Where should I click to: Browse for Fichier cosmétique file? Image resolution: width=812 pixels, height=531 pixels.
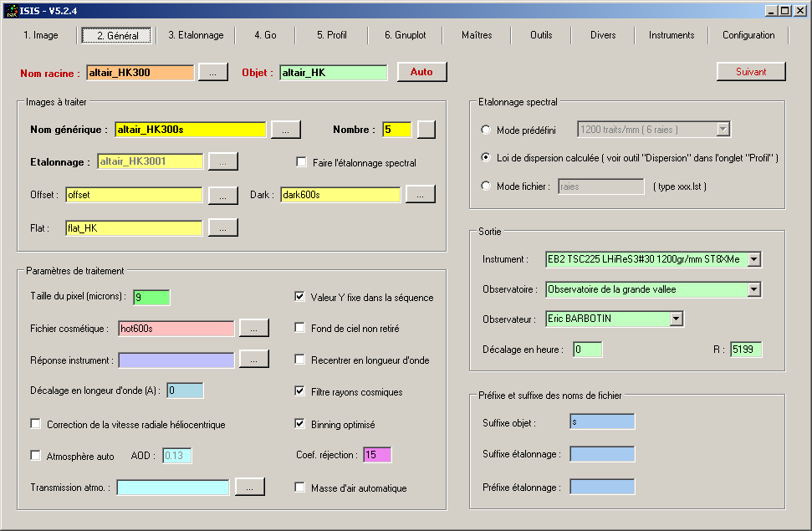pos(254,329)
